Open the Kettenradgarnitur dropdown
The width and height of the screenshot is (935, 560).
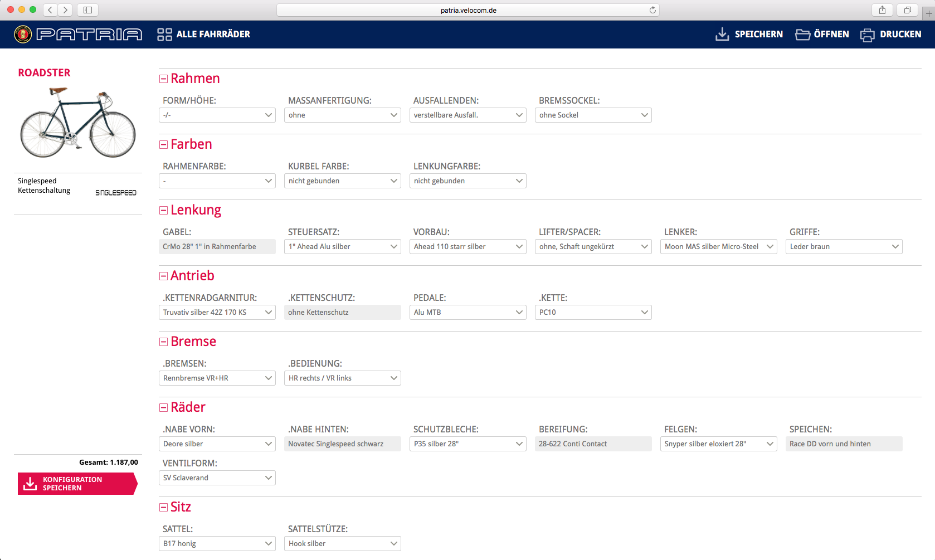(x=217, y=313)
